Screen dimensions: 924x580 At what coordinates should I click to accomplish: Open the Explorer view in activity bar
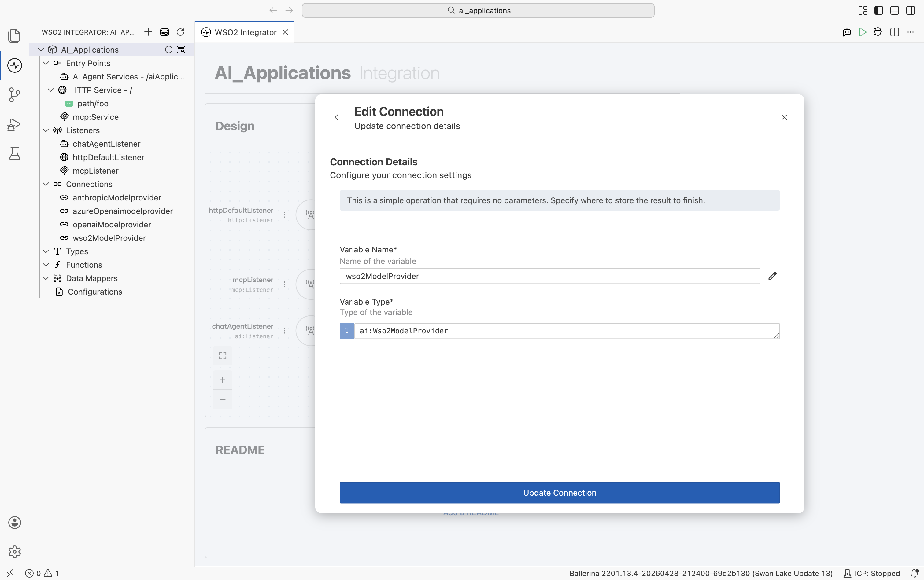(15, 36)
